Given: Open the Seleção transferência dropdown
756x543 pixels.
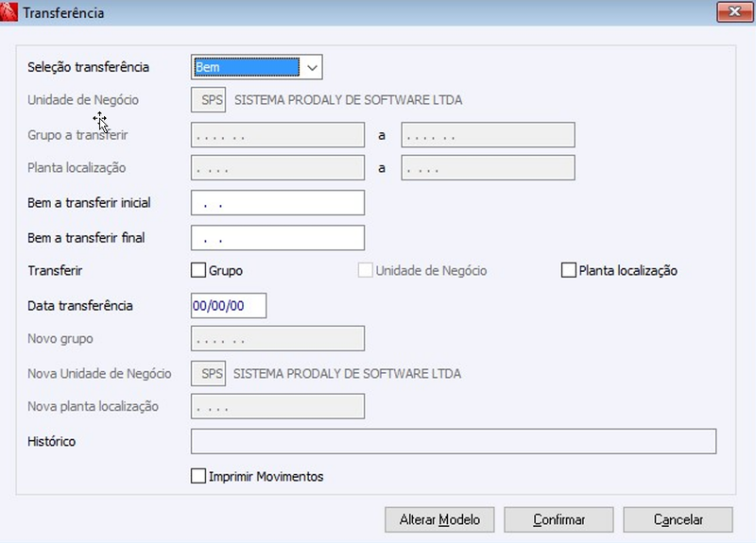Looking at the screenshot, I should [312, 67].
